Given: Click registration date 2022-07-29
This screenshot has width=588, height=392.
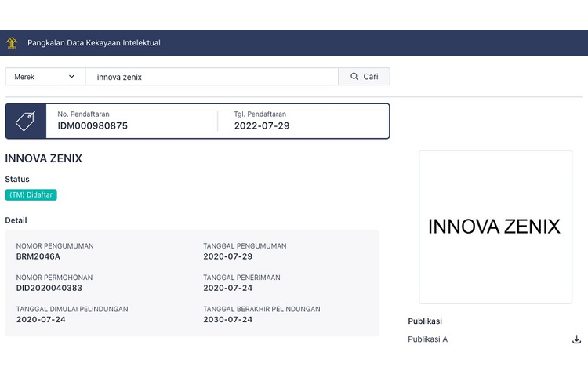Looking at the screenshot, I should tap(262, 125).
